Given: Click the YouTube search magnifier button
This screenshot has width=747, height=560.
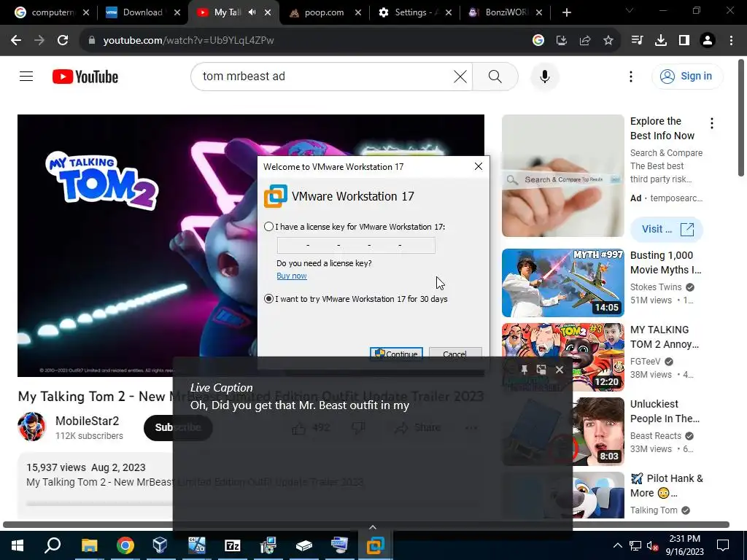Looking at the screenshot, I should click(495, 76).
